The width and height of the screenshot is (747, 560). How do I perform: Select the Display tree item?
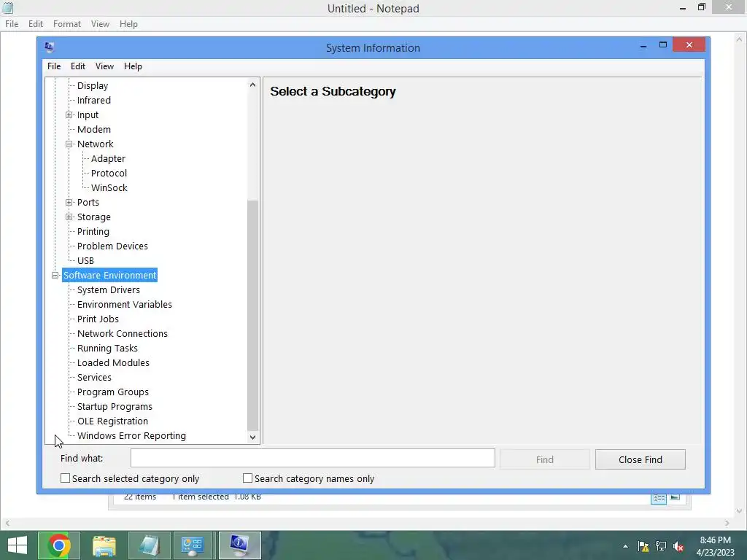coord(93,86)
